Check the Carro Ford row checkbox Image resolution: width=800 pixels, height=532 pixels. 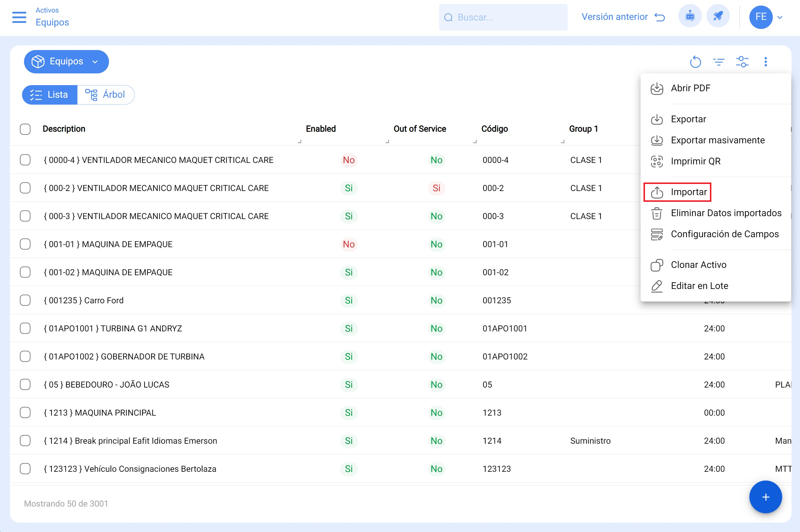(25, 300)
